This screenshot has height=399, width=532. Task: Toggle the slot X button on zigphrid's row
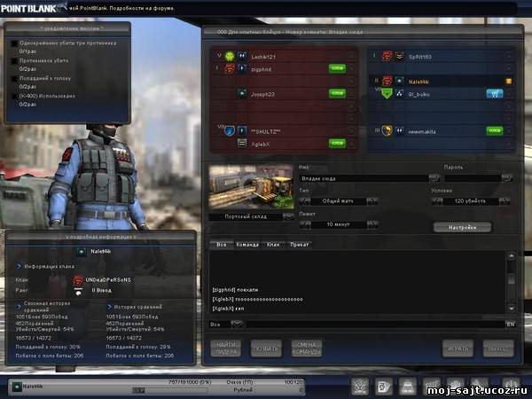coord(352,68)
